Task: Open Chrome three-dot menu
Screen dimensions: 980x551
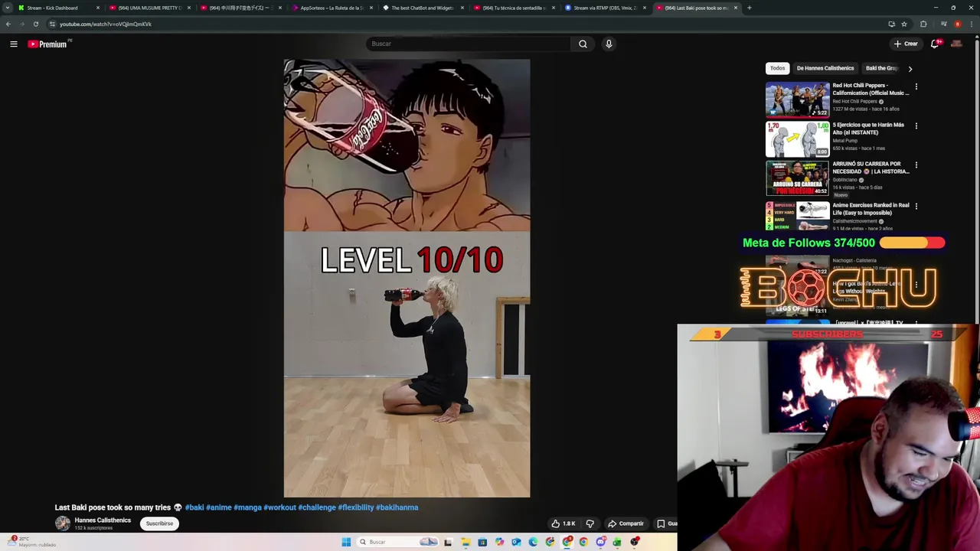Action: 970,24
